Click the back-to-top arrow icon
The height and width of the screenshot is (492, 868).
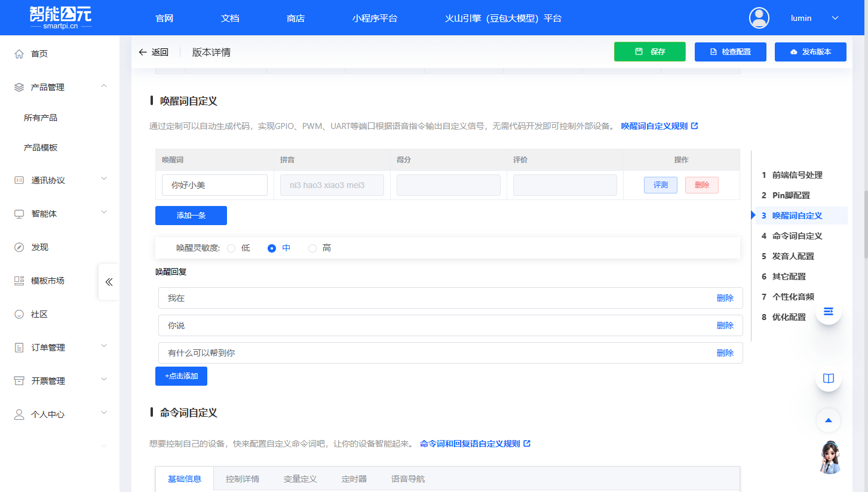(x=828, y=420)
